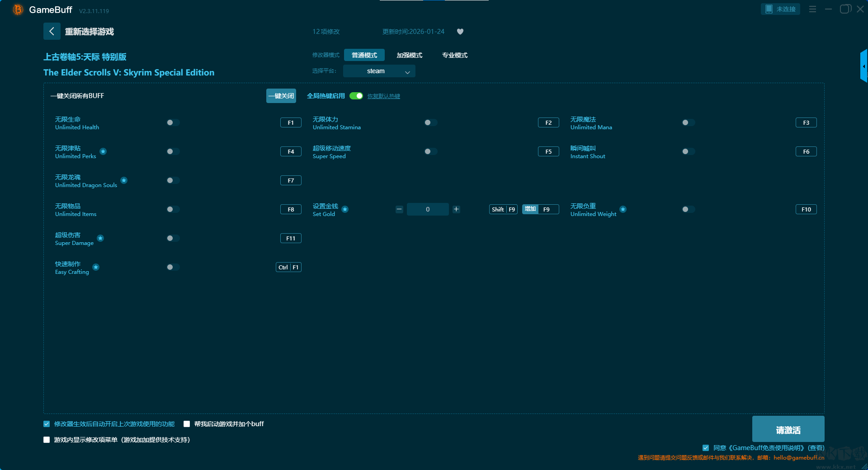Expand the blue side panel arrow
The height and width of the screenshot is (470, 868).
point(863,66)
